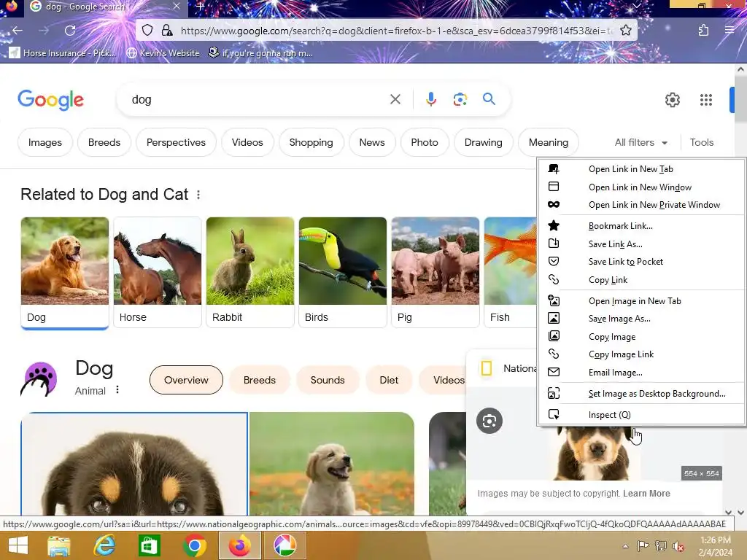747x560 pixels.
Task: Open Google quick settings gear
Action: 672,99
